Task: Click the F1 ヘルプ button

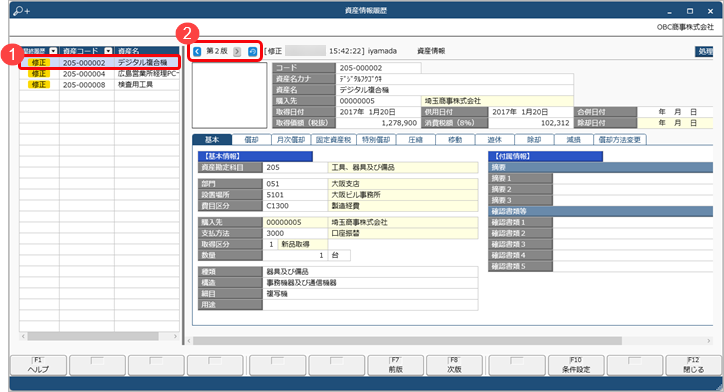Action: click(38, 365)
